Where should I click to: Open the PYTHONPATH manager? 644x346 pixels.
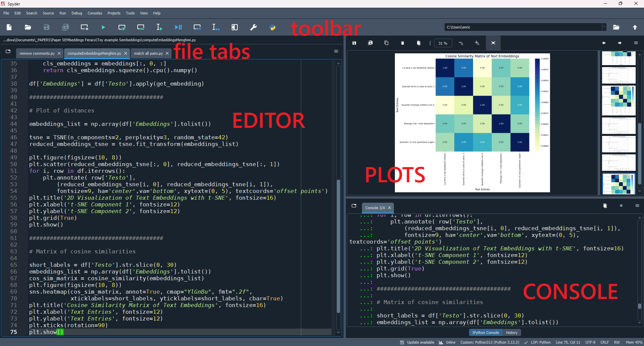click(272, 27)
